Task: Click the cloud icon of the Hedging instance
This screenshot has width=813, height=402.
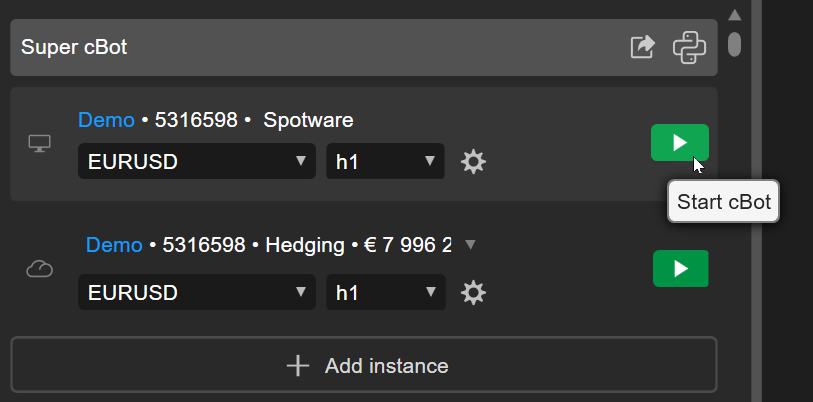Action: pyautogui.click(x=39, y=269)
